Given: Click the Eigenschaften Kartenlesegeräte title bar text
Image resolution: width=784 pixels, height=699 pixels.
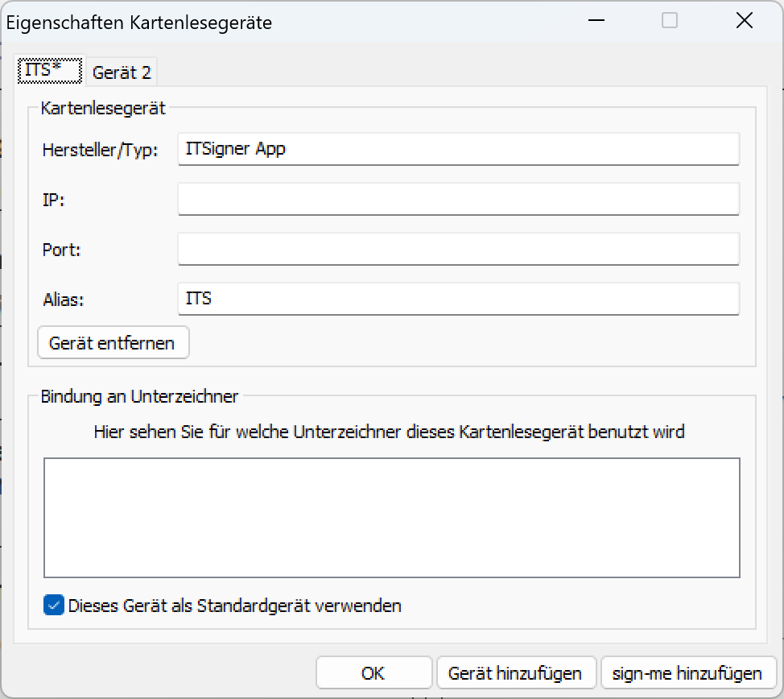Looking at the screenshot, I should (139, 23).
